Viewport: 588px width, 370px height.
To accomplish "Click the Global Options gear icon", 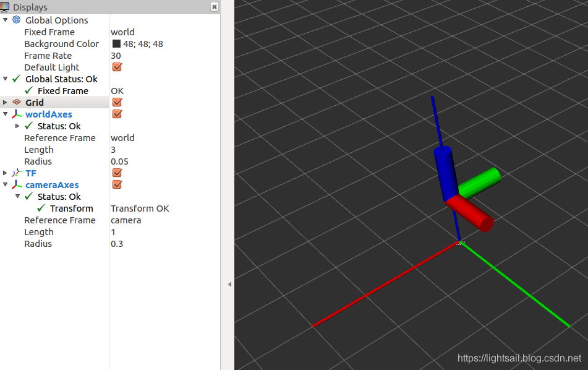I will 17,20.
